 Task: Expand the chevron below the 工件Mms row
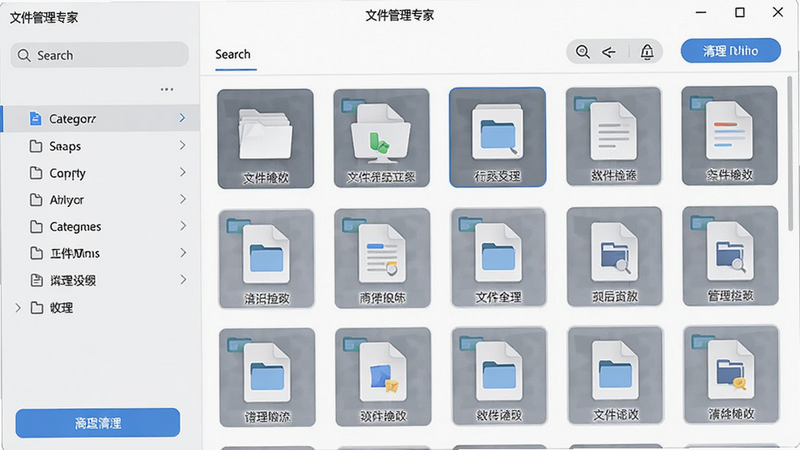pyautogui.click(x=182, y=279)
